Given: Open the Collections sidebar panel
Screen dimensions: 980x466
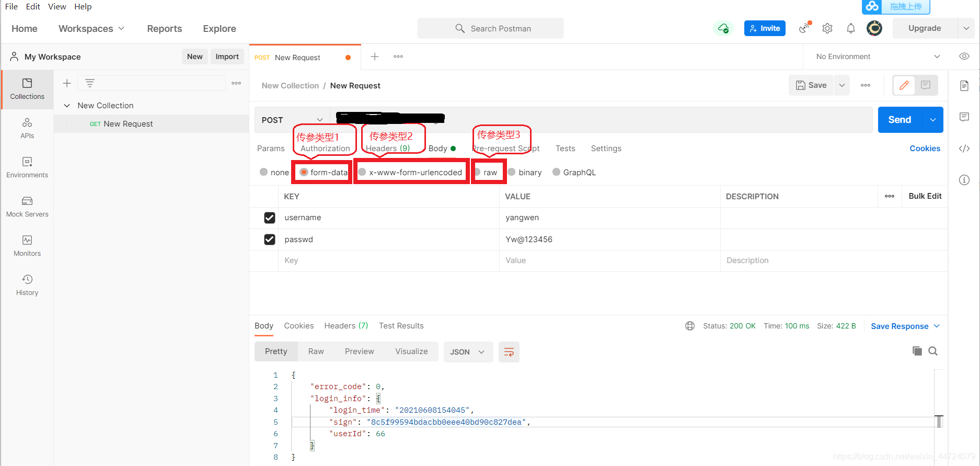Looking at the screenshot, I should click(27, 89).
